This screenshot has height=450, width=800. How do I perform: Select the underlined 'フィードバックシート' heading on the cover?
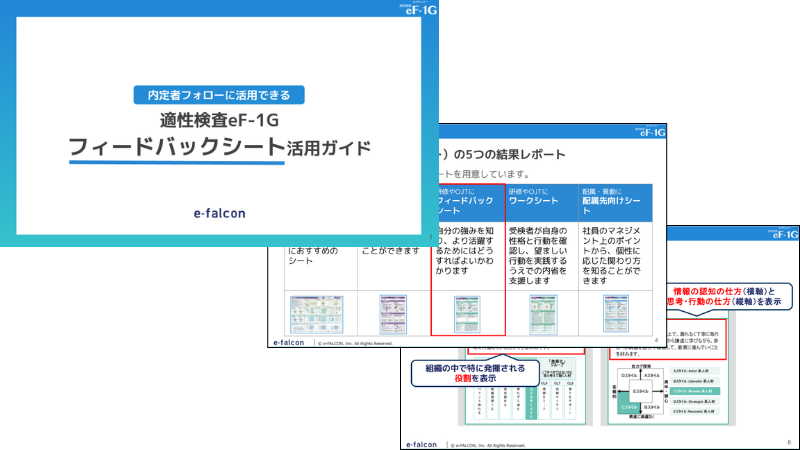(x=177, y=147)
